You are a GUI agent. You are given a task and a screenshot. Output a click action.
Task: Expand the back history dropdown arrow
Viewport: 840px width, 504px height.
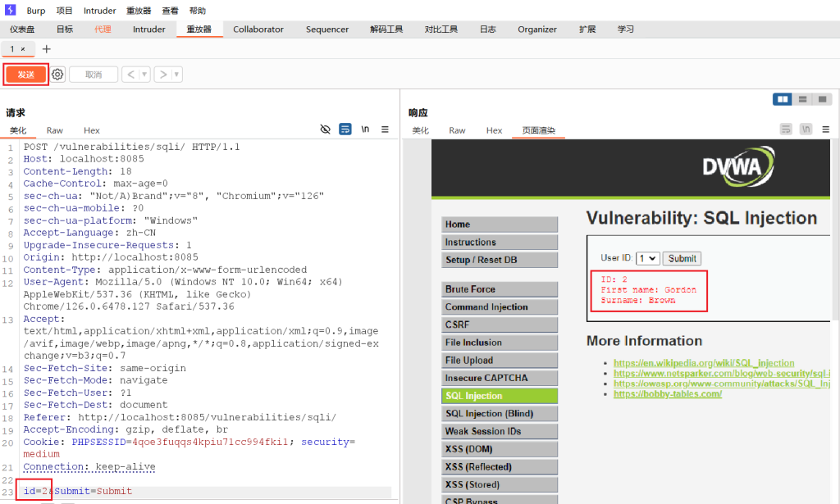click(145, 75)
